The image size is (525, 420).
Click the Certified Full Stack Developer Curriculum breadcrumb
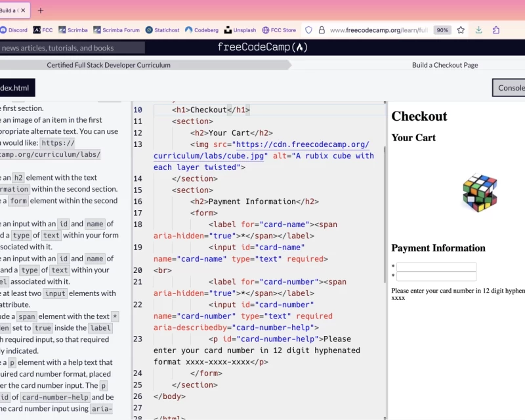coord(107,65)
